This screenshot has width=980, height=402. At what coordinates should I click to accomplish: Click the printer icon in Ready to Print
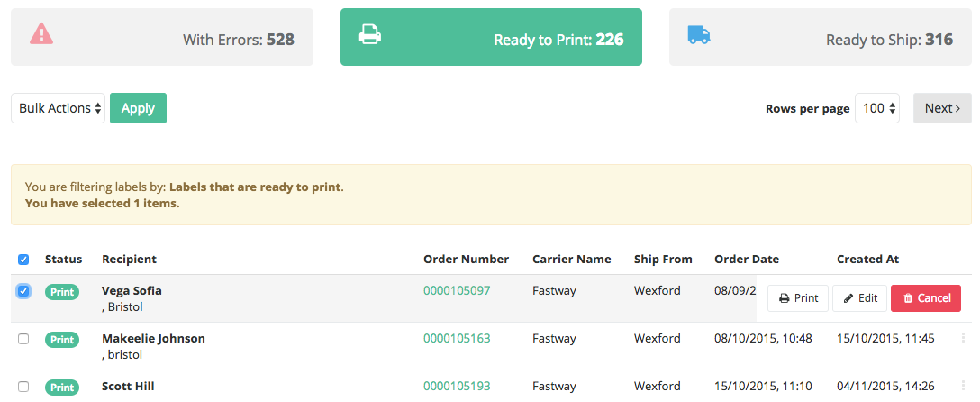click(369, 33)
